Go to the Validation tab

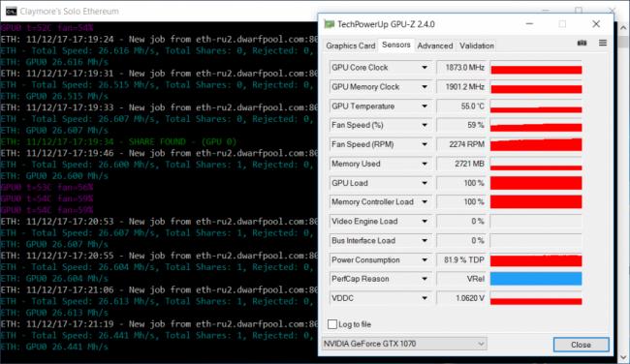pos(477,45)
